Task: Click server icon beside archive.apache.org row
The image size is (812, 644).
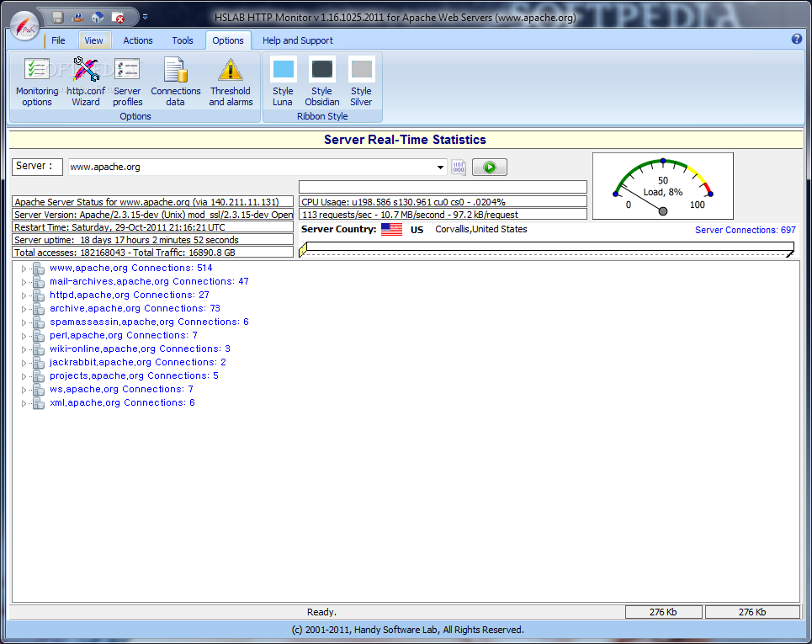Action: pos(39,309)
